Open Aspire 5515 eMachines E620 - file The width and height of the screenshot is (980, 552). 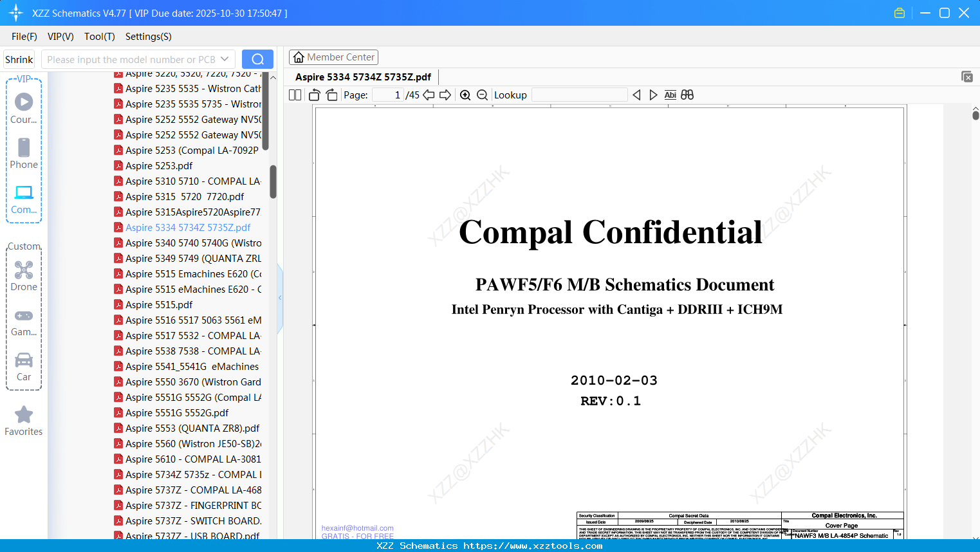pyautogui.click(x=188, y=290)
